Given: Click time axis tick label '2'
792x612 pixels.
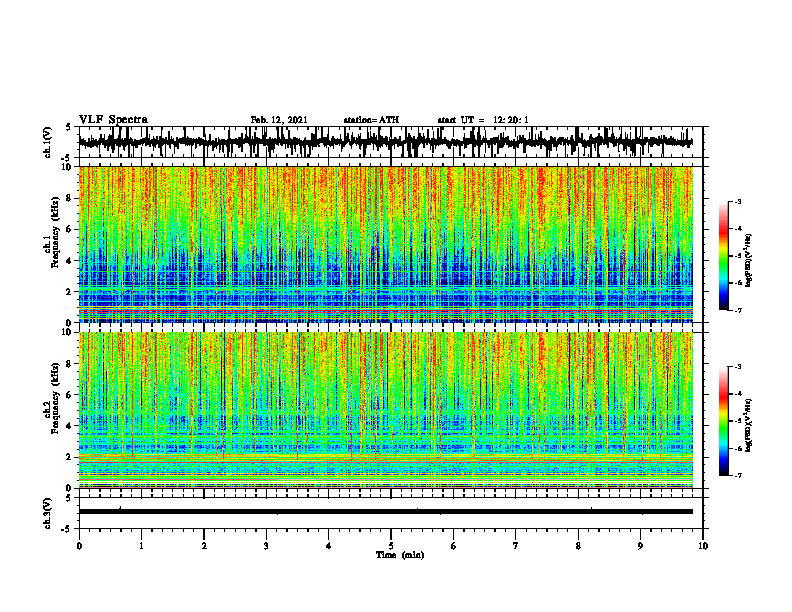Looking at the screenshot, I should pyautogui.click(x=204, y=546).
